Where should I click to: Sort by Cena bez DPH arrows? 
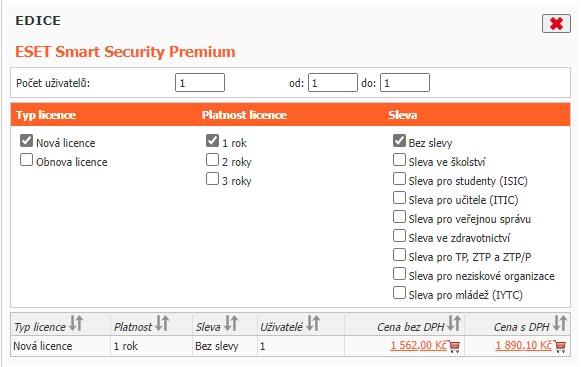click(454, 323)
